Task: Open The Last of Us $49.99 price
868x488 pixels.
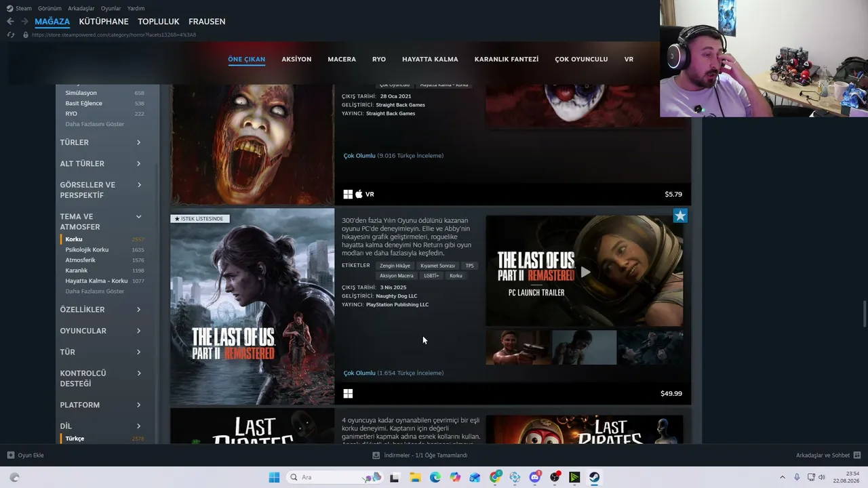Action: point(671,394)
